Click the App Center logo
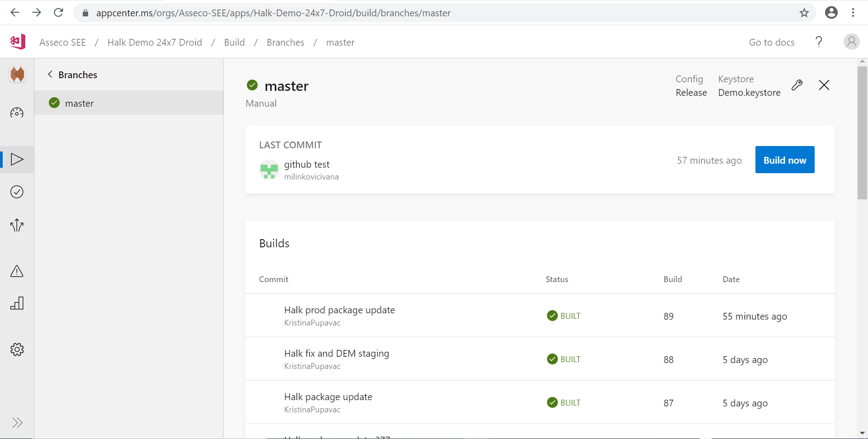The height and width of the screenshot is (439, 868). 18,42
